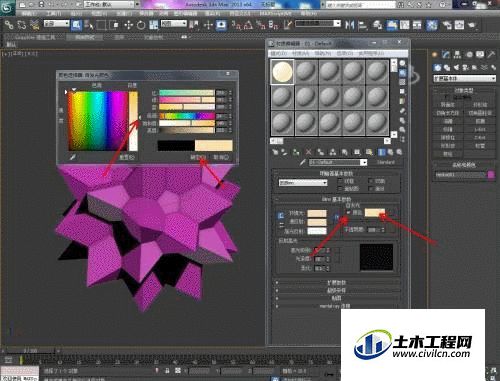The image size is (500, 381).
Task: Click the Assign Material to Selection icon
Action: coord(296,152)
